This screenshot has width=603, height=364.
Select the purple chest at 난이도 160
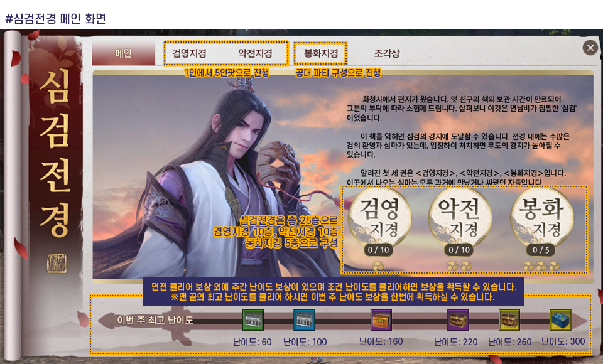(x=381, y=320)
